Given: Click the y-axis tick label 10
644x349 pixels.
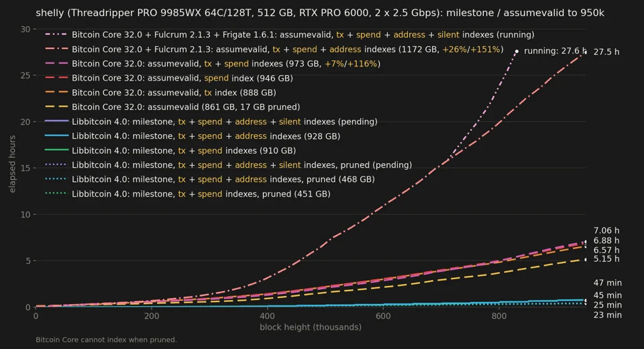Looking at the screenshot, I should coord(25,215).
